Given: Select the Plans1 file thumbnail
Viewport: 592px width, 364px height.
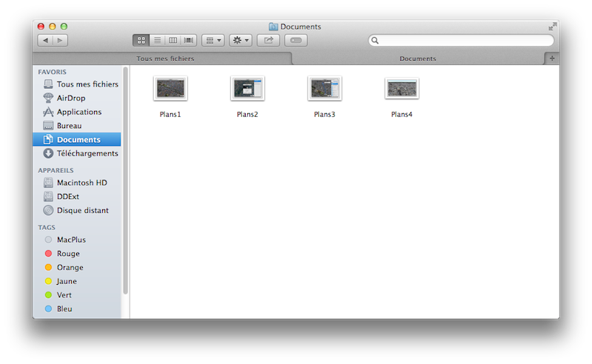Looking at the screenshot, I should tap(170, 88).
